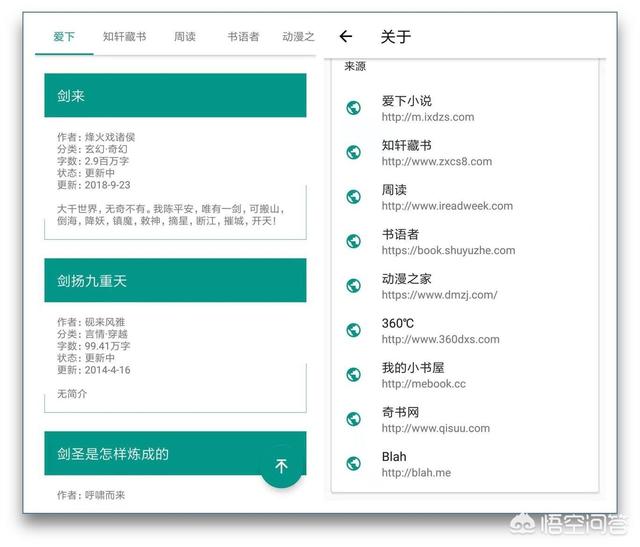Viewport: 640px width, 547px height.
Task: Visit the https://www.dmzj.com/ source link
Action: point(439,295)
